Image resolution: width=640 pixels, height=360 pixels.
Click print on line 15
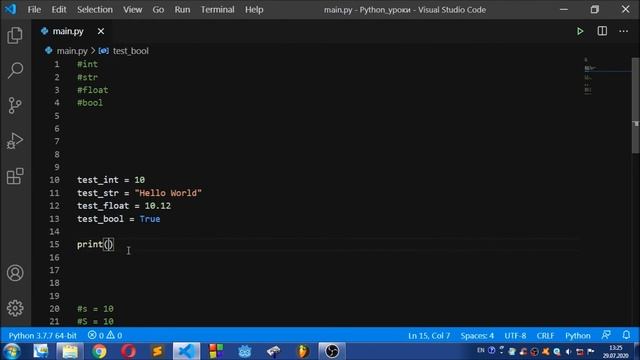click(90, 244)
